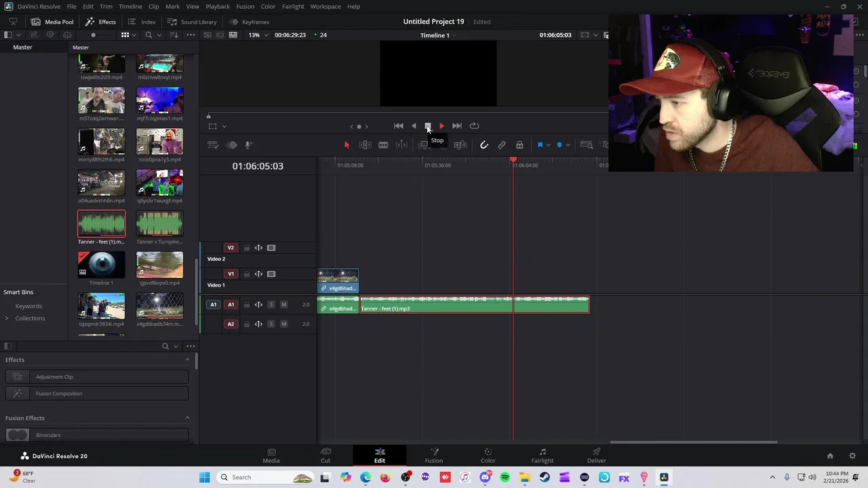
Task: Lock the A2 audio track
Action: pos(247,324)
